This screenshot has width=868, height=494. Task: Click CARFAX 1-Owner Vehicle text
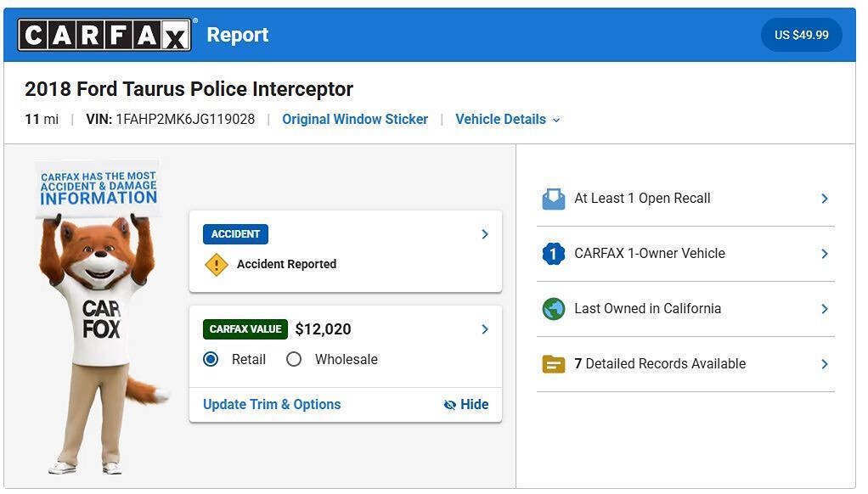point(650,254)
